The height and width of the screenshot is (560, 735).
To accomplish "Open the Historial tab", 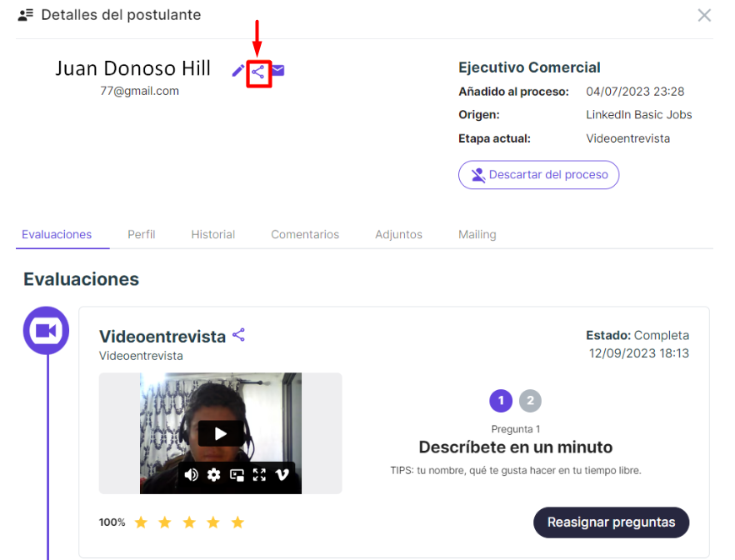I will pyautogui.click(x=212, y=234).
